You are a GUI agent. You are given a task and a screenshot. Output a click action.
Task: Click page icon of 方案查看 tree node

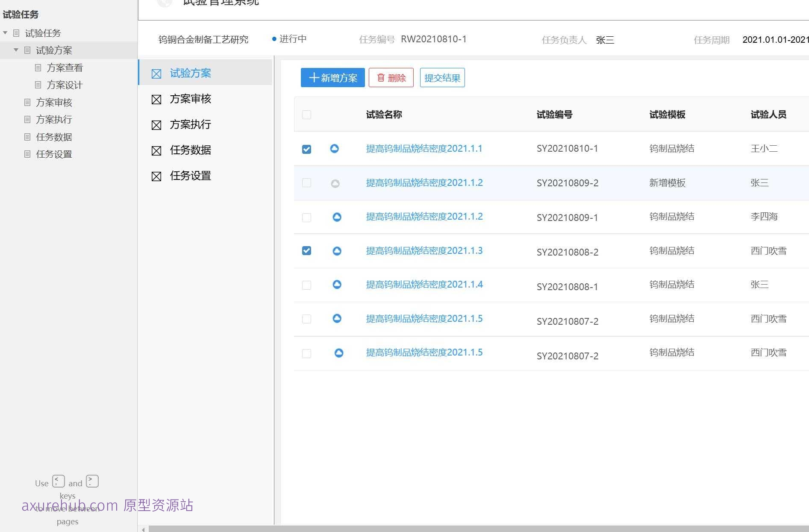(x=38, y=68)
